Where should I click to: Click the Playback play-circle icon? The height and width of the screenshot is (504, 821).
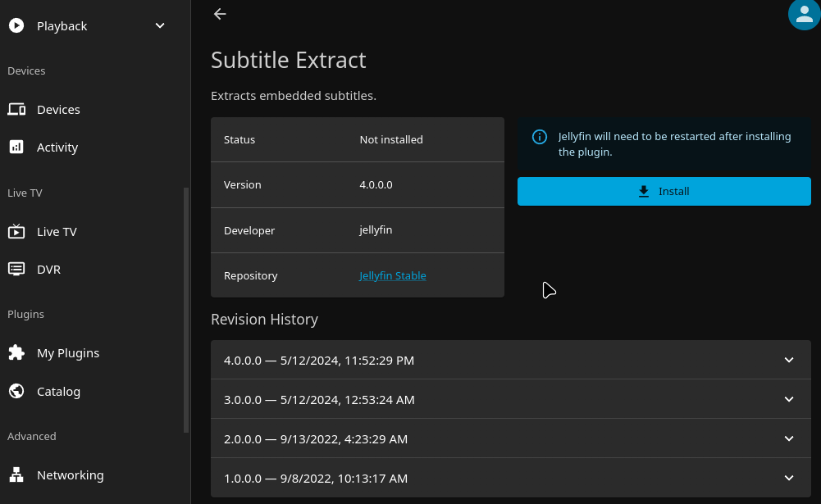pos(16,25)
